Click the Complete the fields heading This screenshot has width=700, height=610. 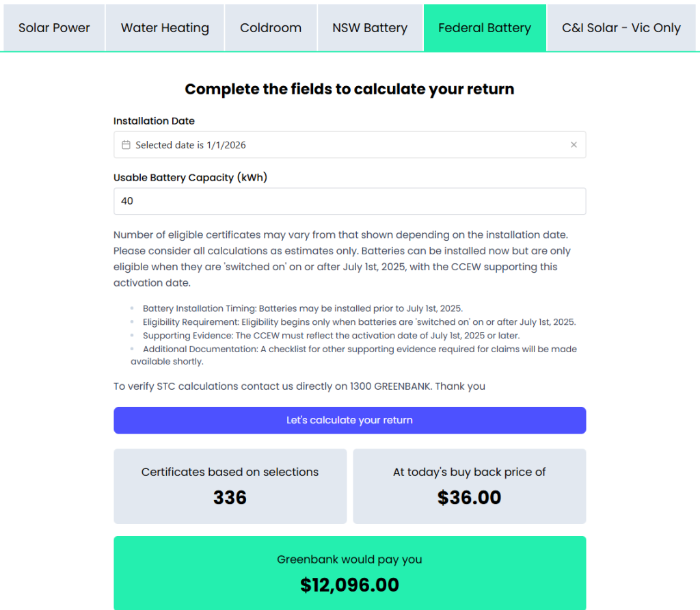[349, 89]
